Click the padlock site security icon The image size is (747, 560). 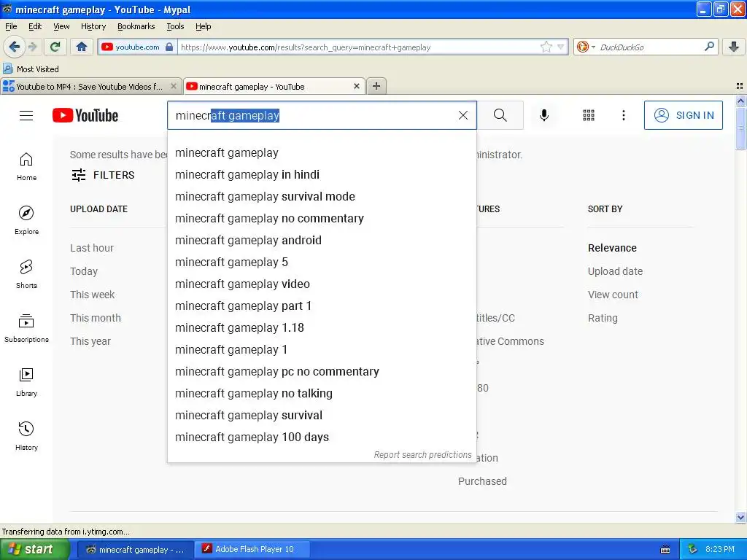coord(169,47)
